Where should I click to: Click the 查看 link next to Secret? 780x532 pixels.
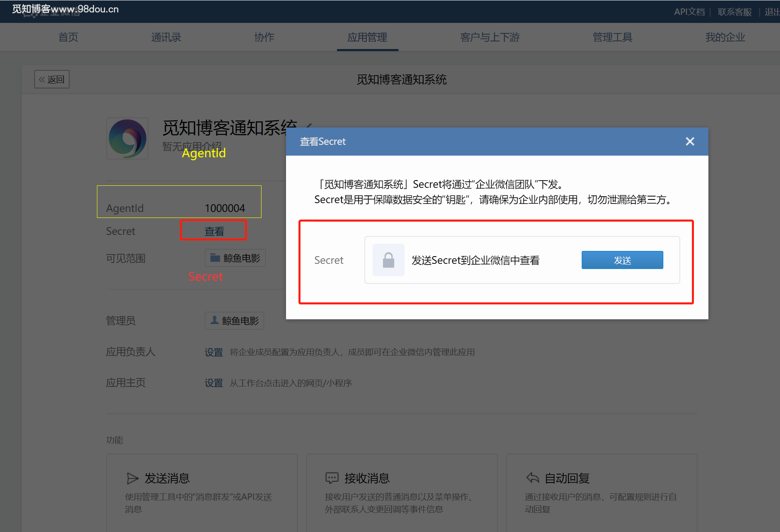click(x=214, y=231)
